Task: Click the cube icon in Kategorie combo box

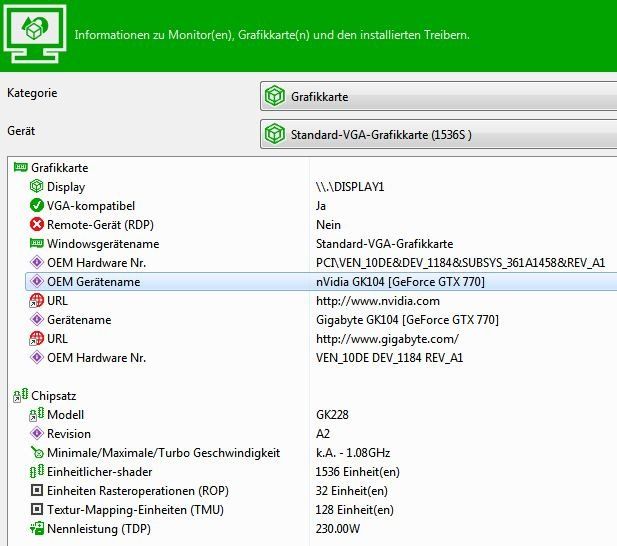Action: (x=275, y=96)
